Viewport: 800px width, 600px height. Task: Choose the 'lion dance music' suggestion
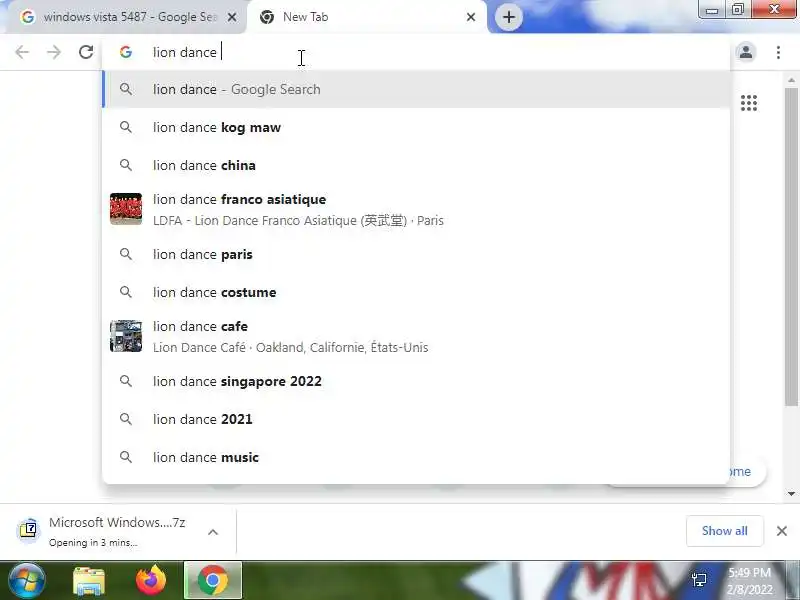416,457
